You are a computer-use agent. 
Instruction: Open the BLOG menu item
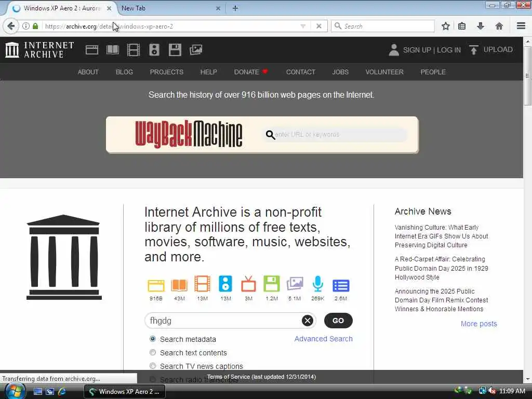[x=124, y=72]
